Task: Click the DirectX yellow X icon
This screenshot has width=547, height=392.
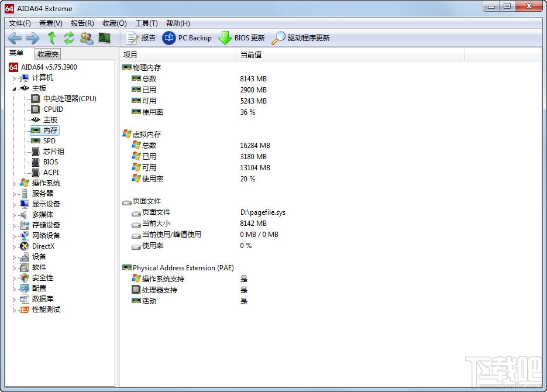Action: tap(24, 246)
